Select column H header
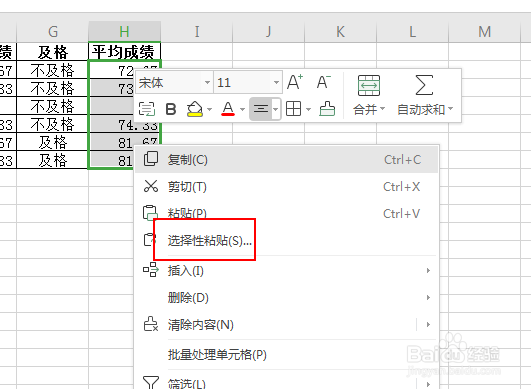 pyautogui.click(x=124, y=32)
